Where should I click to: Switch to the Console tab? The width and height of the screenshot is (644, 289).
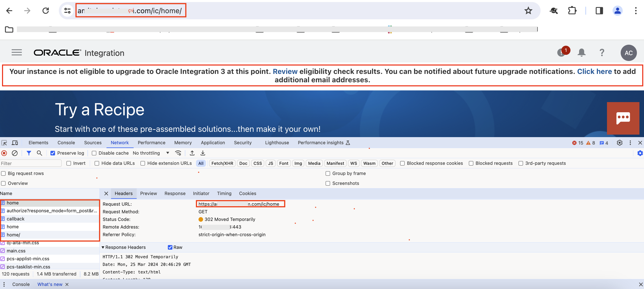coord(66,142)
